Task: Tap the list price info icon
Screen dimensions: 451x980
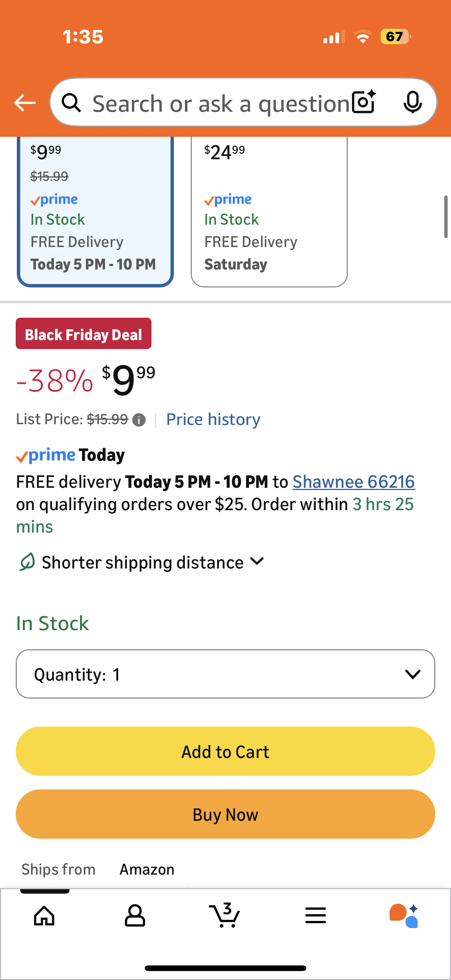Action: tap(139, 420)
